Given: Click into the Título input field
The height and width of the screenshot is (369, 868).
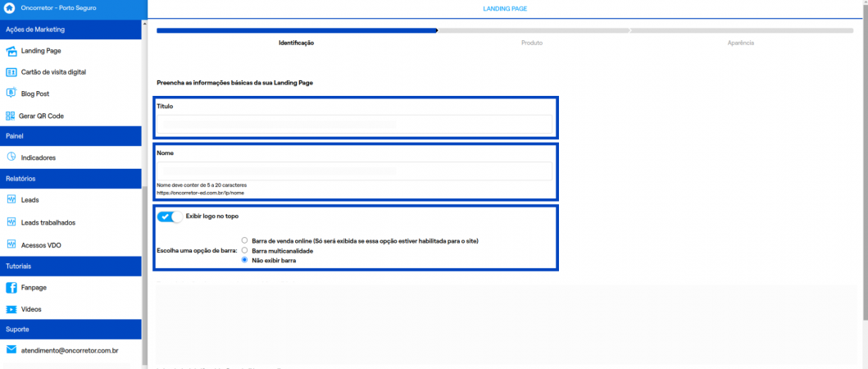Looking at the screenshot, I should tap(354, 124).
